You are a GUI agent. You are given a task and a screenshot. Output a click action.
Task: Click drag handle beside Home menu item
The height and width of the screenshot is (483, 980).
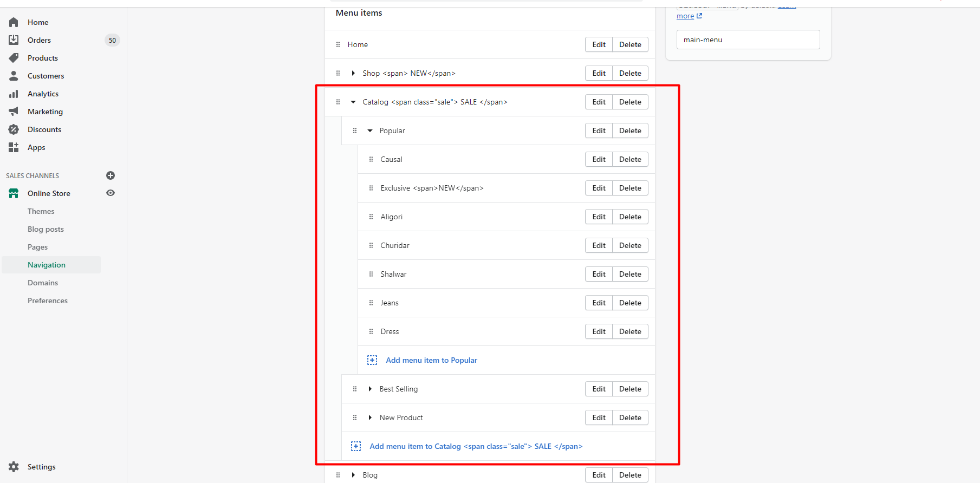pyautogui.click(x=338, y=44)
